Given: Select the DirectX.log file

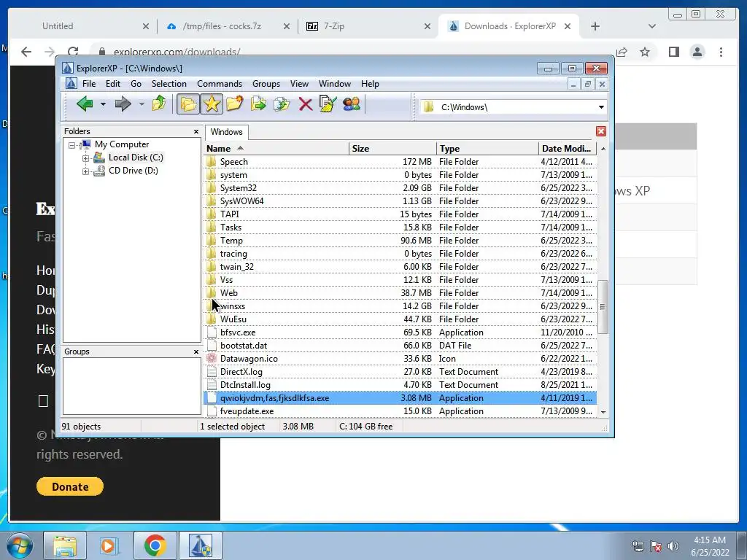Looking at the screenshot, I should (x=400, y=372).
